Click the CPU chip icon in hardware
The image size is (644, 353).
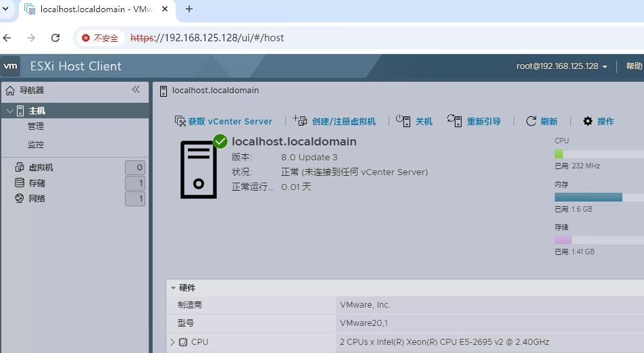tap(183, 342)
